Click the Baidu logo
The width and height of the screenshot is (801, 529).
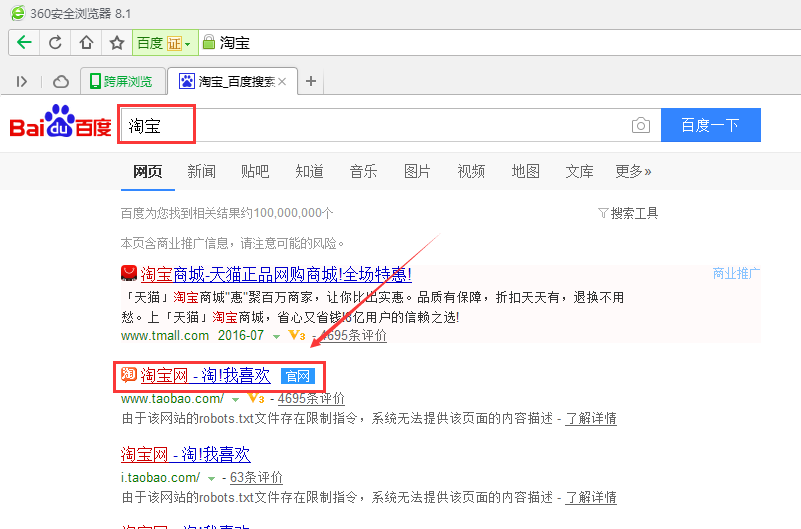click(60, 122)
